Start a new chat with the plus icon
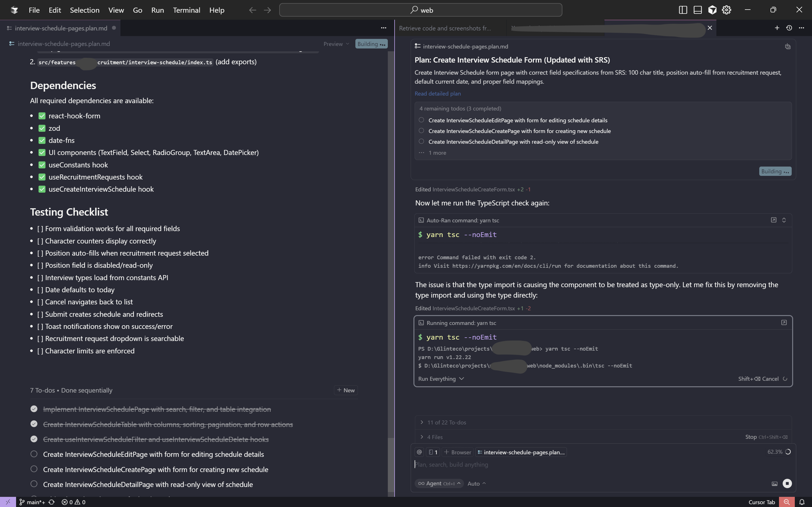The width and height of the screenshot is (812, 507). pyautogui.click(x=777, y=28)
